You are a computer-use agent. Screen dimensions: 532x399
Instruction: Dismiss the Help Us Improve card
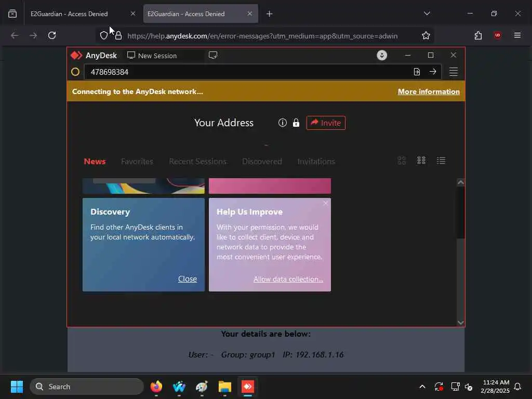point(326,203)
